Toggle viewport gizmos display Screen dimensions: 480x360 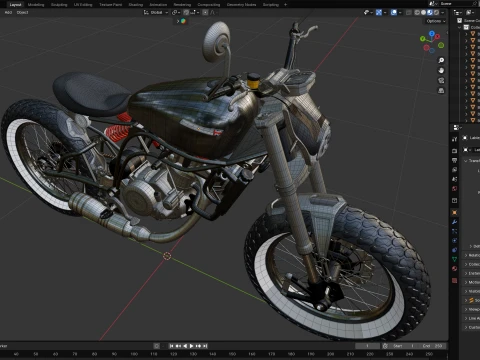pyautogui.click(x=379, y=12)
